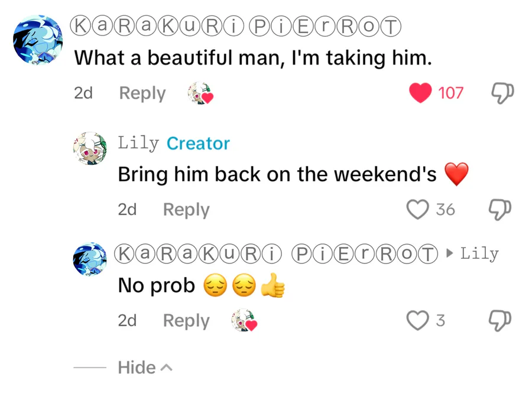Reply to the top 'beautiful man' comment

coord(142,93)
